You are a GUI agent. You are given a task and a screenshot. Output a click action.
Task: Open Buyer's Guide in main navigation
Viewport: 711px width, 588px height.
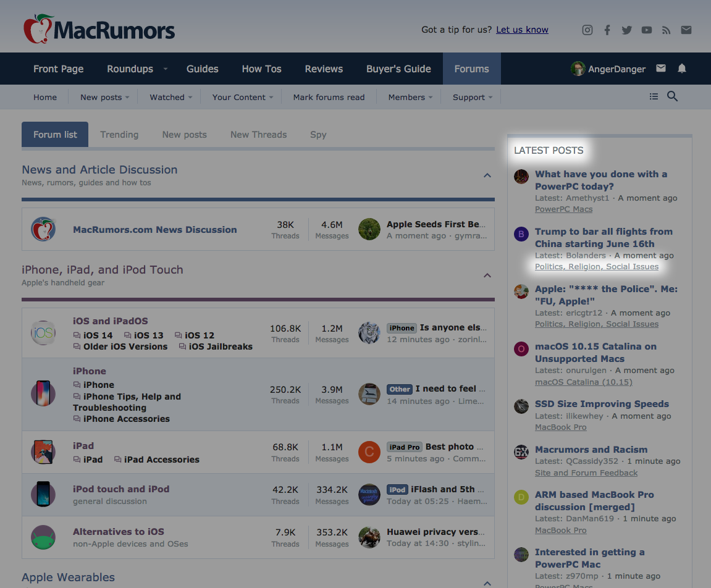point(398,69)
